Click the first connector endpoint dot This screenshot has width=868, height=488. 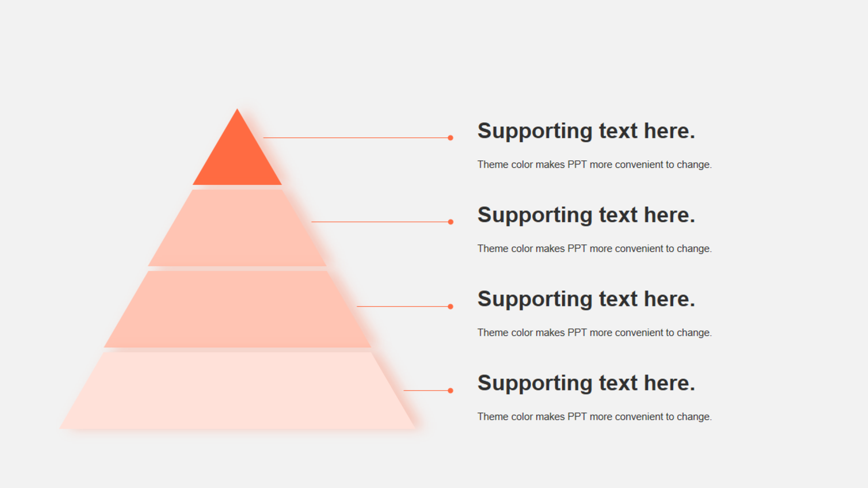pos(450,138)
